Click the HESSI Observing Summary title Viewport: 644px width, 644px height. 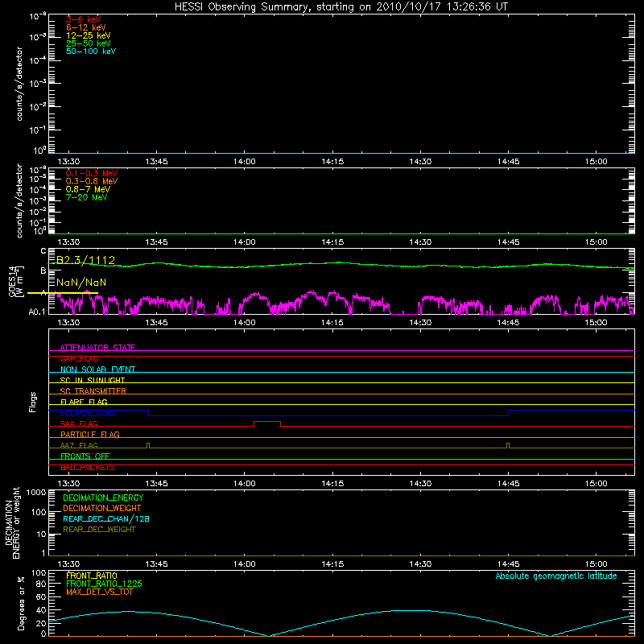click(x=341, y=7)
